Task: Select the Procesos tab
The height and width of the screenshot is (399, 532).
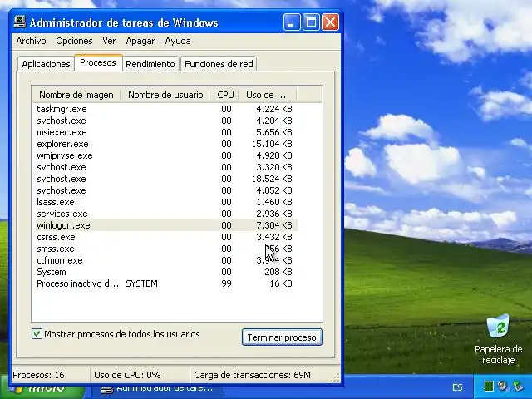Action: click(x=98, y=63)
